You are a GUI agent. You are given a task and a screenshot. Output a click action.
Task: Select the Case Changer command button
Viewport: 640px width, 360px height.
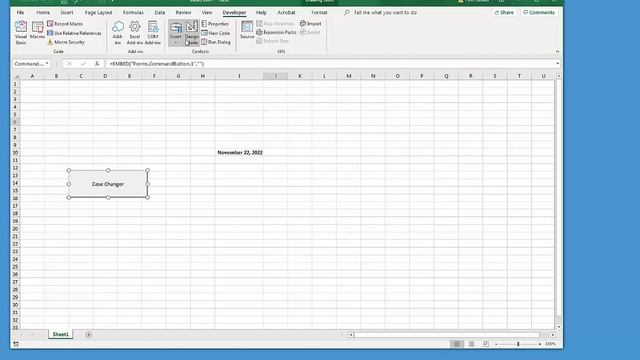108,184
